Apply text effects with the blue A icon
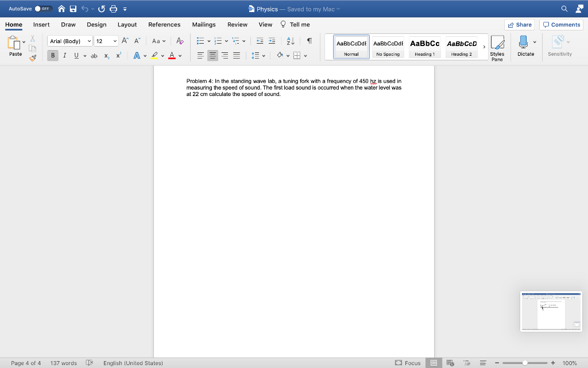The image size is (588, 368). pyautogui.click(x=137, y=56)
